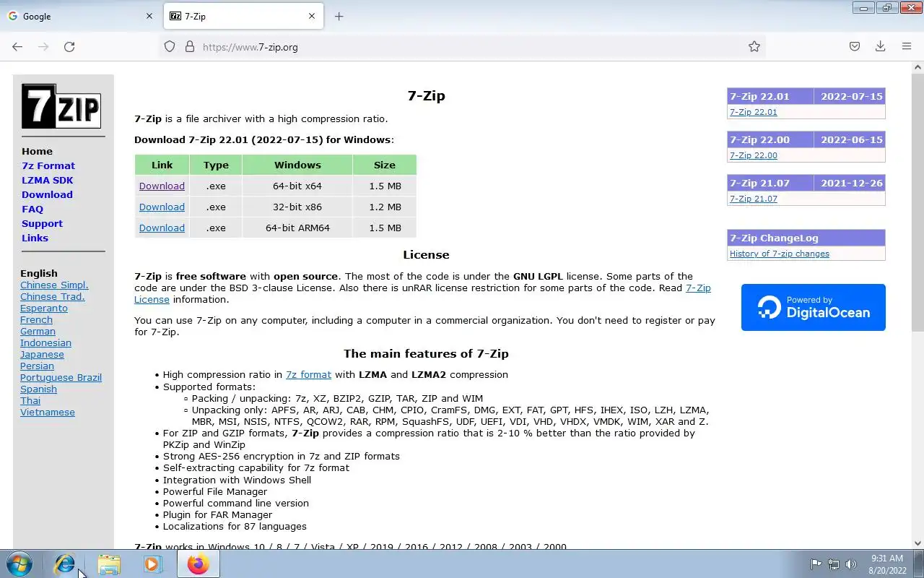The width and height of the screenshot is (924, 578).
Task: Open the Firefox downloads panel
Action: click(x=881, y=46)
